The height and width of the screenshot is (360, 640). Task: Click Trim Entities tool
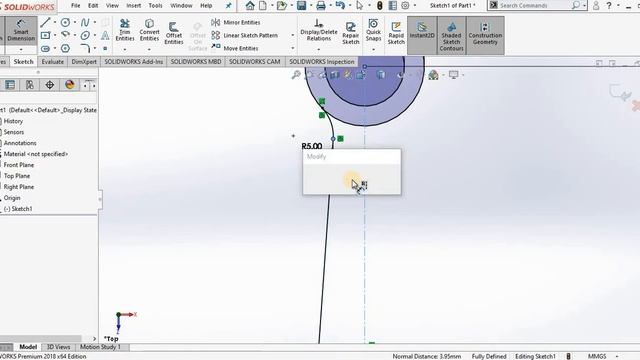click(x=125, y=30)
